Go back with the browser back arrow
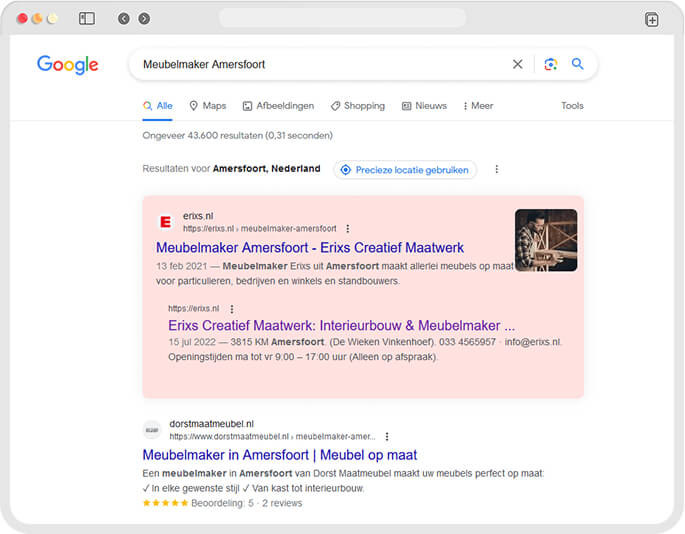This screenshot has width=685, height=534. (124, 18)
